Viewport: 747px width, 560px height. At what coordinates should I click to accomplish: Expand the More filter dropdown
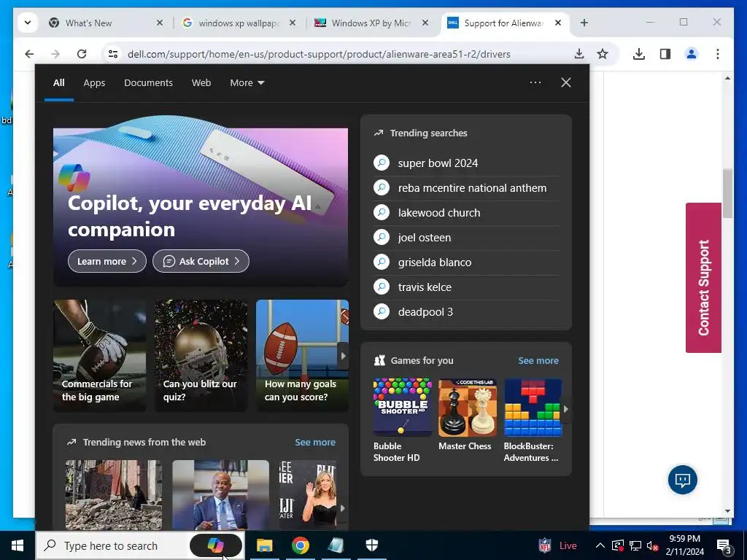tap(247, 83)
